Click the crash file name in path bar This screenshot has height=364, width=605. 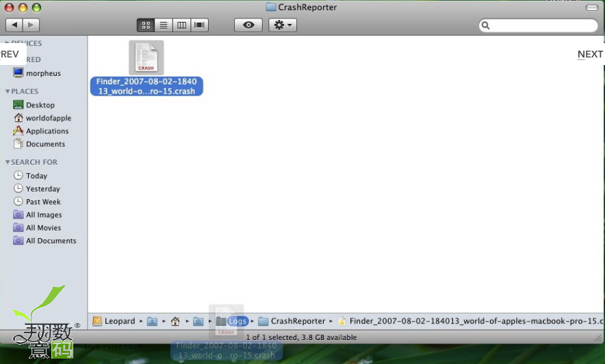tap(477, 321)
